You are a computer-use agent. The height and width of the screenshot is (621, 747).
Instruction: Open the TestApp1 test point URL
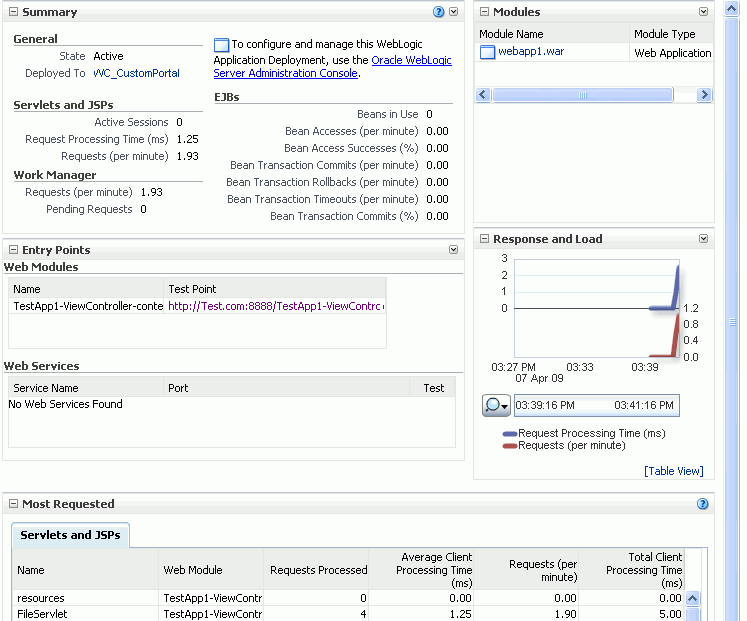(x=276, y=306)
